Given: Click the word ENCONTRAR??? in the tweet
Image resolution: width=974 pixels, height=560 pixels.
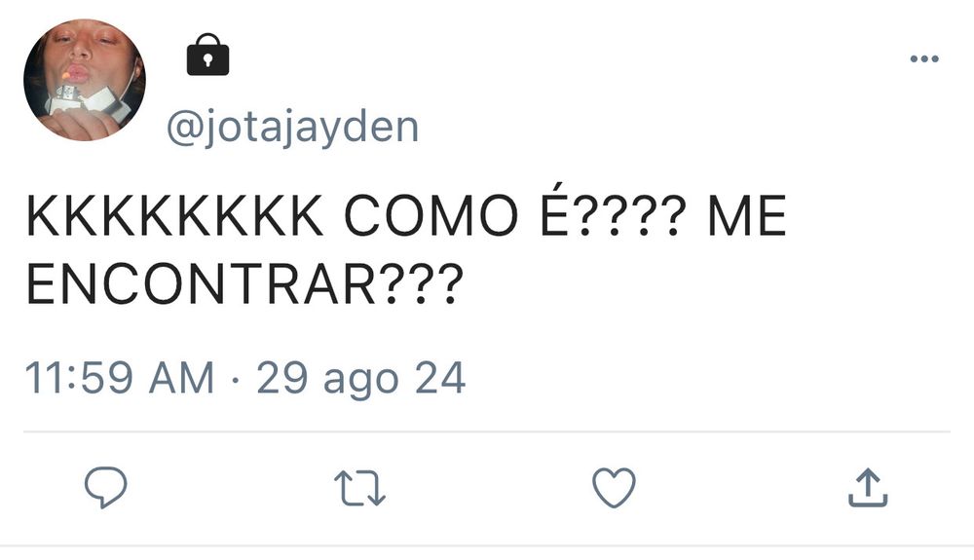Looking at the screenshot, I should (244, 283).
